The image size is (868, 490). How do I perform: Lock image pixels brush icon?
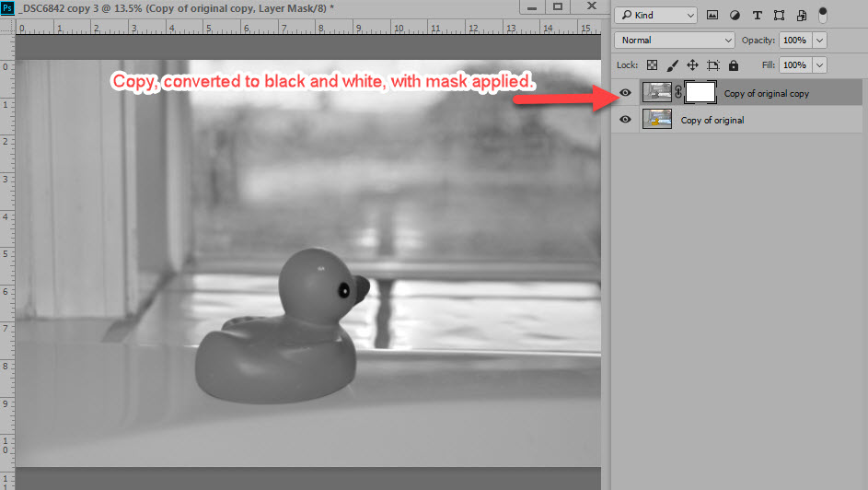pos(672,65)
